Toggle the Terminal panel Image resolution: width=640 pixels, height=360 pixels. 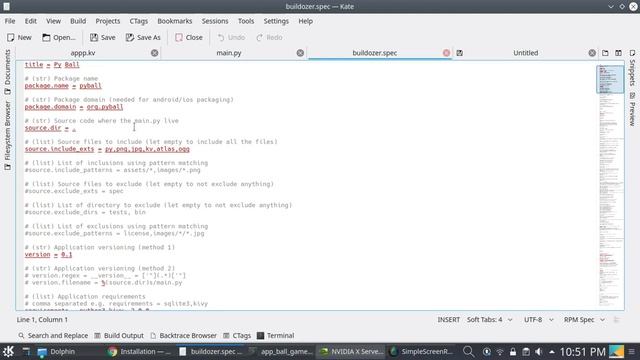(x=276, y=336)
